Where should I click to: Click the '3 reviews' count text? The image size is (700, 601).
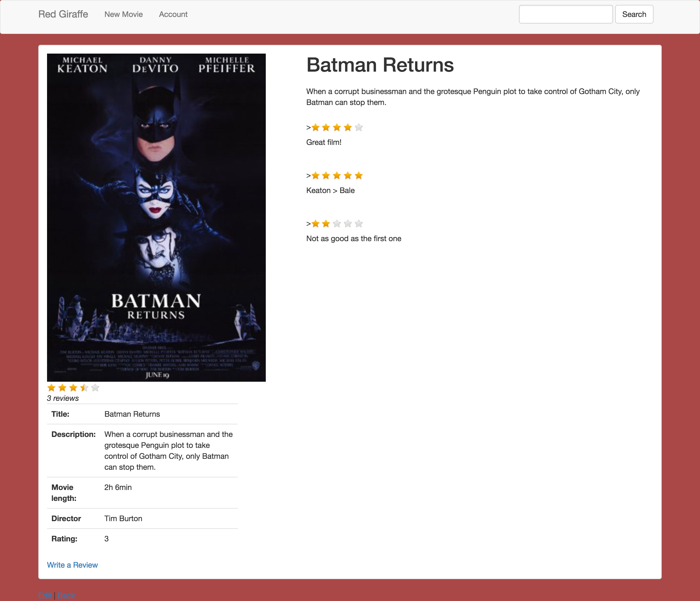(x=63, y=398)
